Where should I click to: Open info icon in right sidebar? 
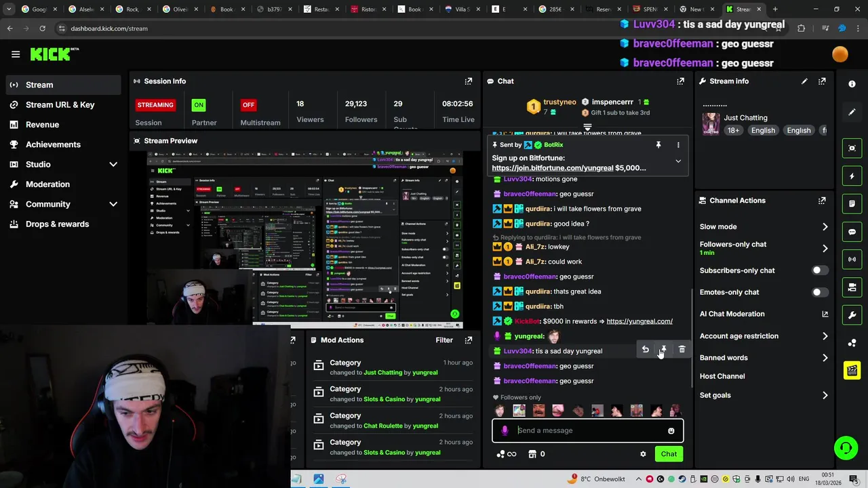click(x=852, y=84)
